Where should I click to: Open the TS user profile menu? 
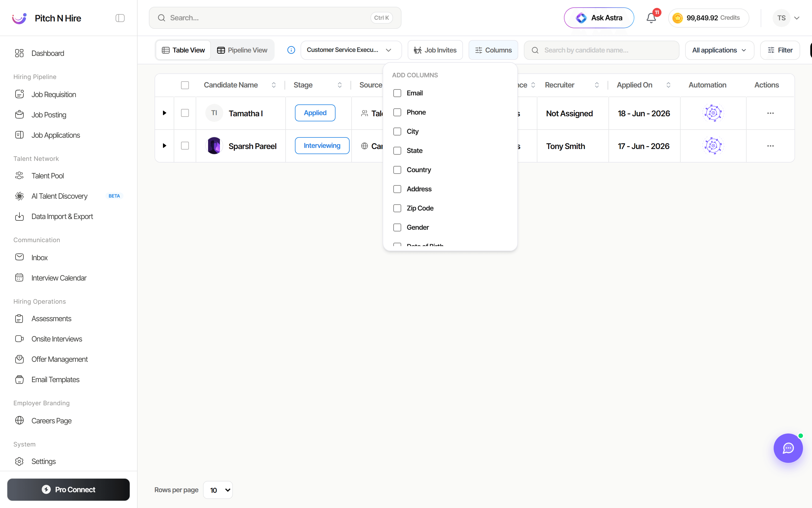pyautogui.click(x=786, y=18)
